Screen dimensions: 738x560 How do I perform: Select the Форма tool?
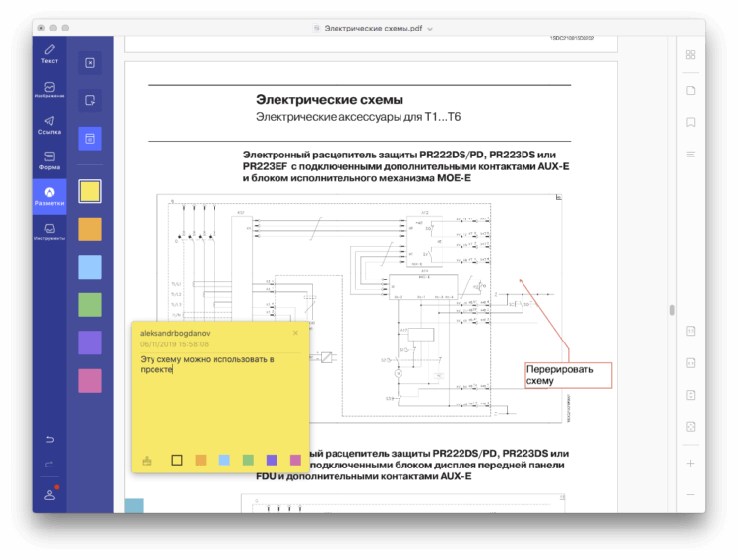(49, 161)
